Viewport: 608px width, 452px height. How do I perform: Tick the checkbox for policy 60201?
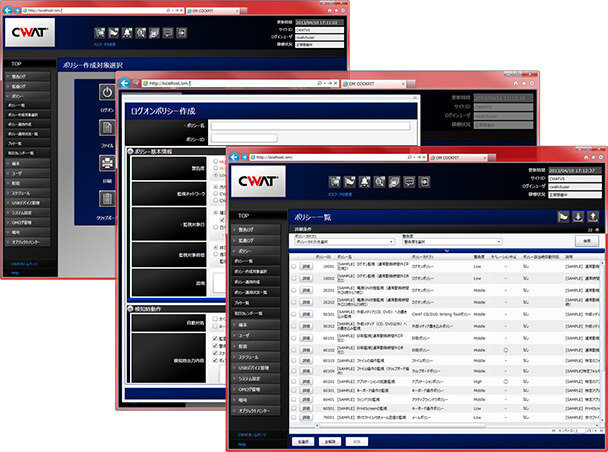click(294, 381)
